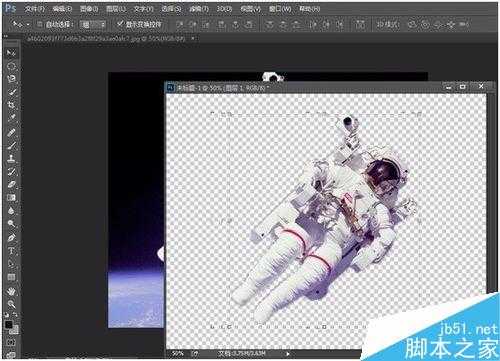Select the Gradient tool
This screenshot has width=500, height=361.
pyautogui.click(x=11, y=197)
